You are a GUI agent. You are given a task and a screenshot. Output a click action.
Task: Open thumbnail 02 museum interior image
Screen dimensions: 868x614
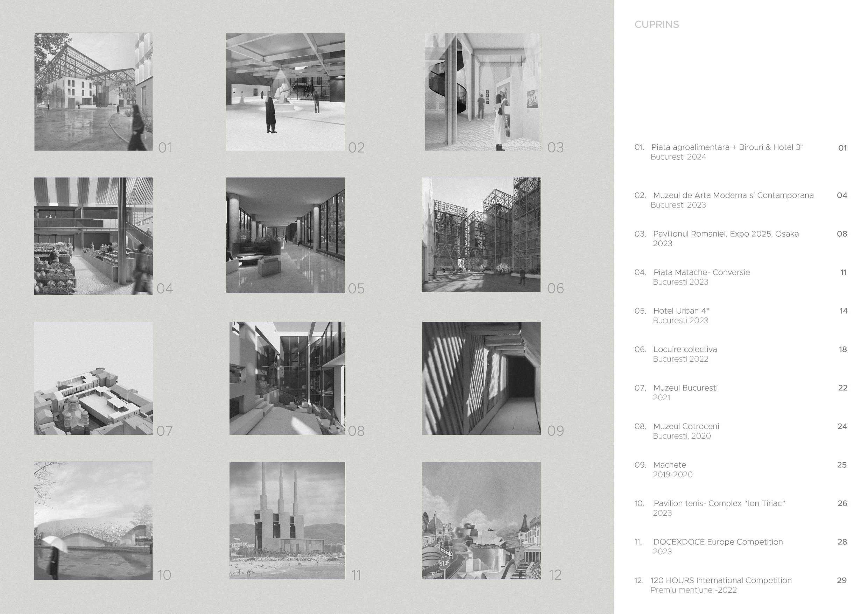point(285,92)
